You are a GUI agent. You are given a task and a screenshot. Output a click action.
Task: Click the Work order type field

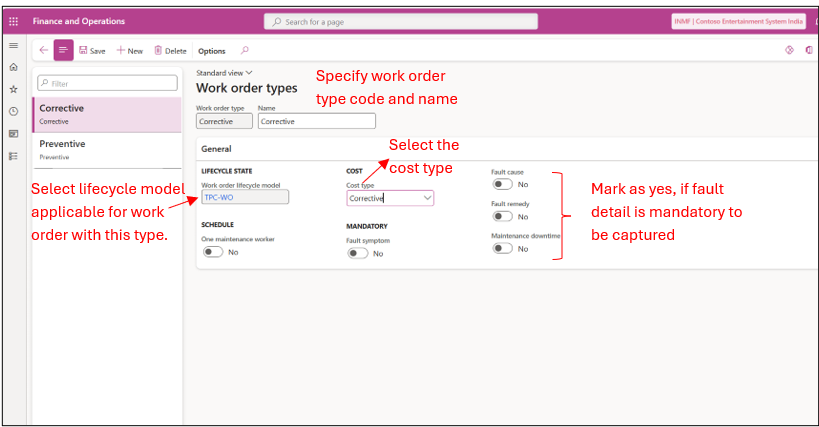(224, 121)
